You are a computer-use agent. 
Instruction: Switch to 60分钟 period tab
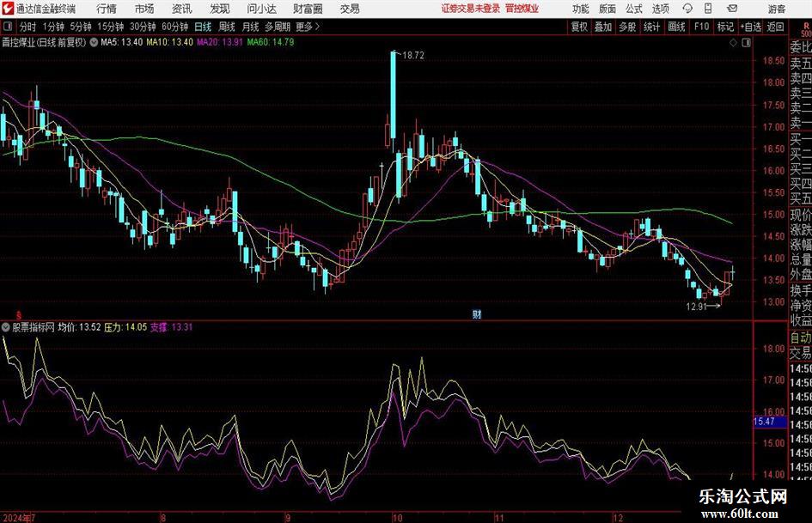[x=174, y=27]
